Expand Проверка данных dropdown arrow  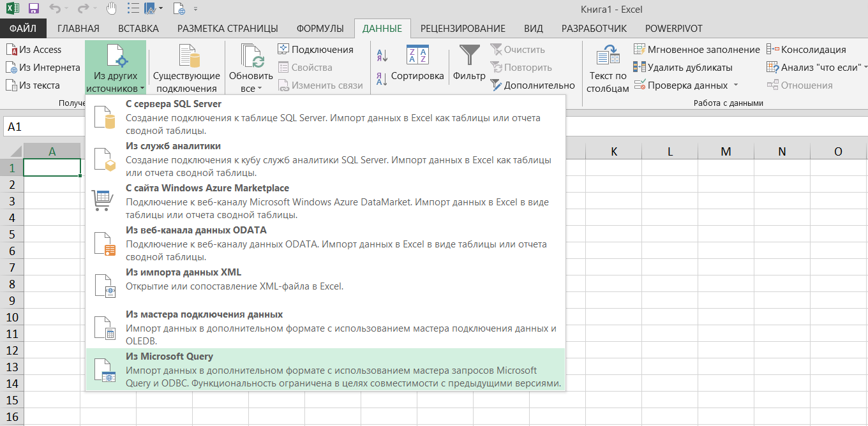[x=735, y=85]
